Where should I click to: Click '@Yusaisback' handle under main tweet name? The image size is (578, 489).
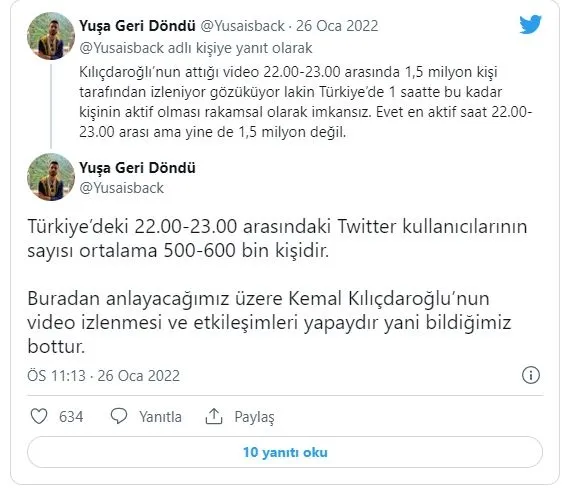pos(122,188)
